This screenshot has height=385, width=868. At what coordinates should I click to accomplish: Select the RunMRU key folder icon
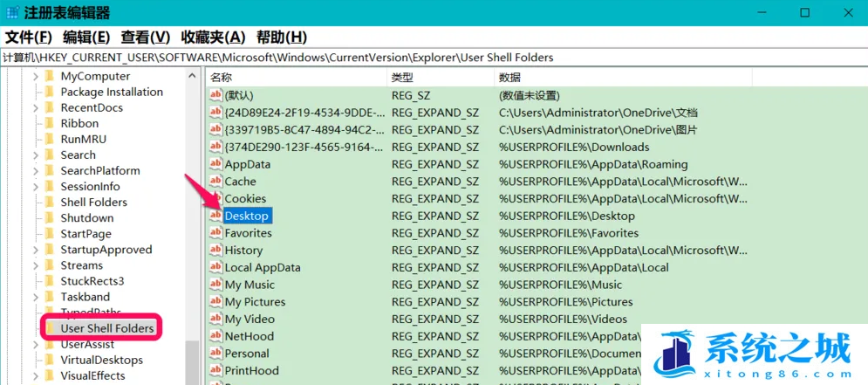click(50, 139)
